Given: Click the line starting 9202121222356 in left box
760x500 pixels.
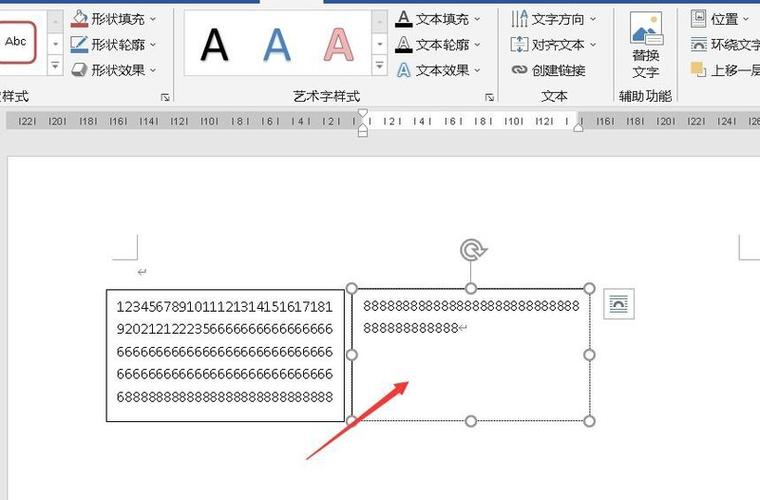Looking at the screenshot, I should (224, 329).
